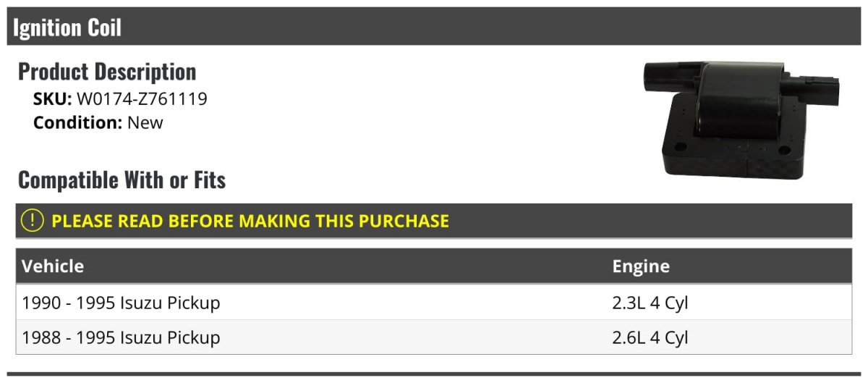
Task: Select the 1990 - 1995 Isuzu Pickup row
Action: (x=121, y=303)
